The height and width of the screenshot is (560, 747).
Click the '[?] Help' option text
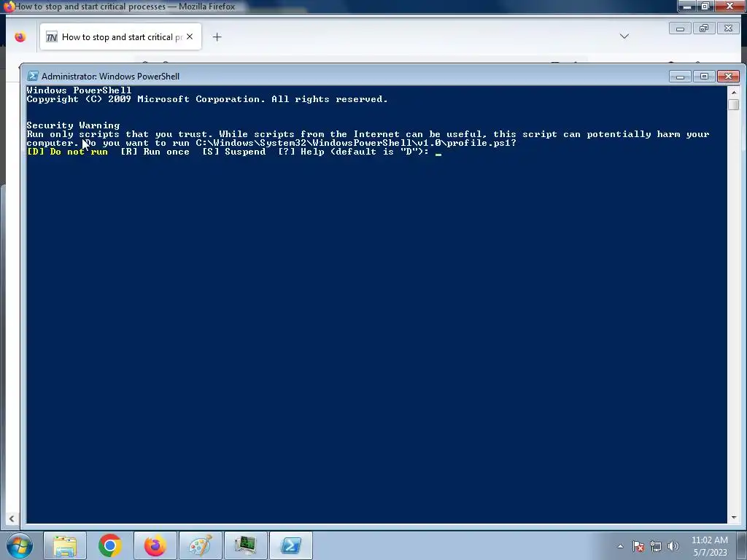[301, 152]
